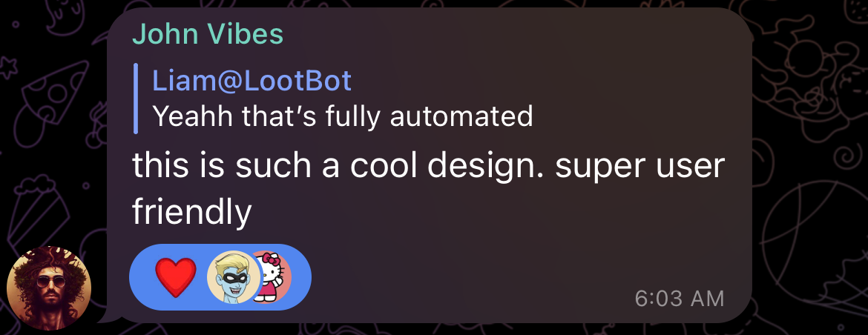Click empty bubble area beside reaction pill
Viewport: 868px width, 335px height.
470,277
